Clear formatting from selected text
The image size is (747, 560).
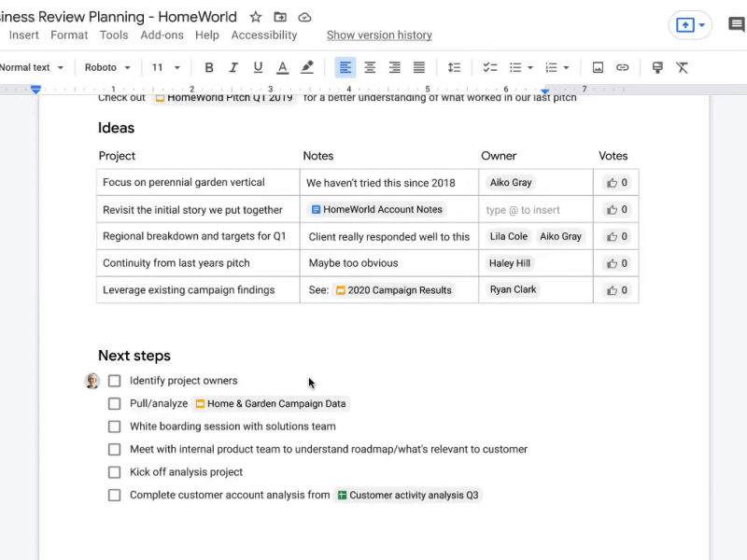click(683, 67)
